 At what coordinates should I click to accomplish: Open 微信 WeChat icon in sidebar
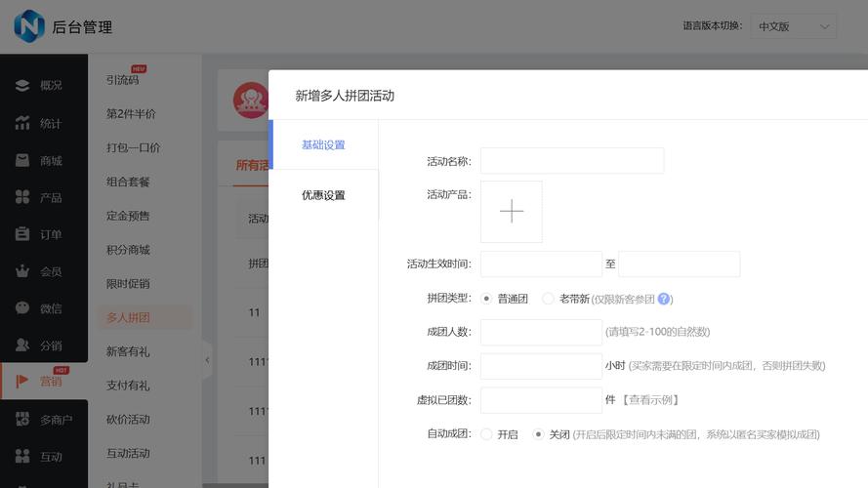click(x=22, y=308)
